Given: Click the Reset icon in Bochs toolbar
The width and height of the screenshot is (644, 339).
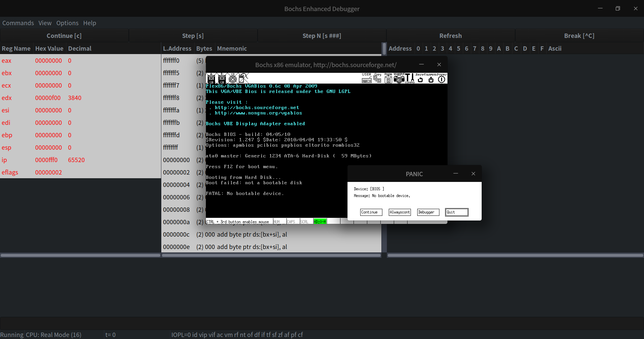Looking at the screenshot, I should tap(420, 78).
